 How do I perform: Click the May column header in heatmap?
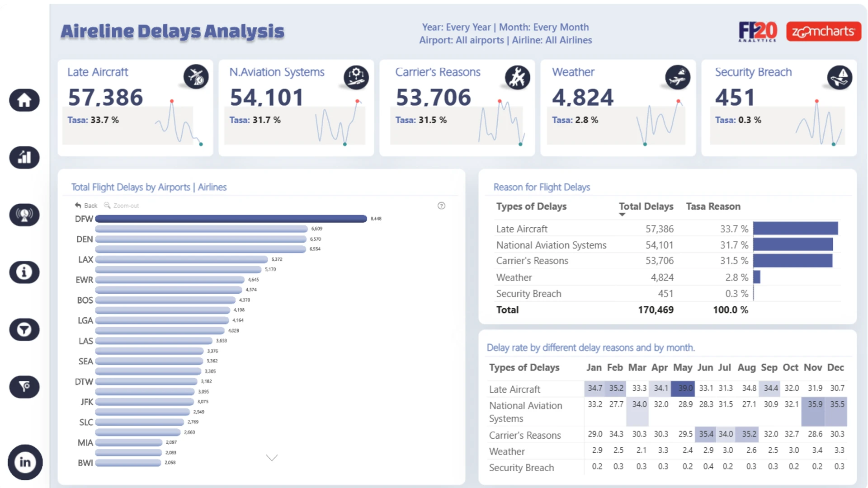[682, 368]
